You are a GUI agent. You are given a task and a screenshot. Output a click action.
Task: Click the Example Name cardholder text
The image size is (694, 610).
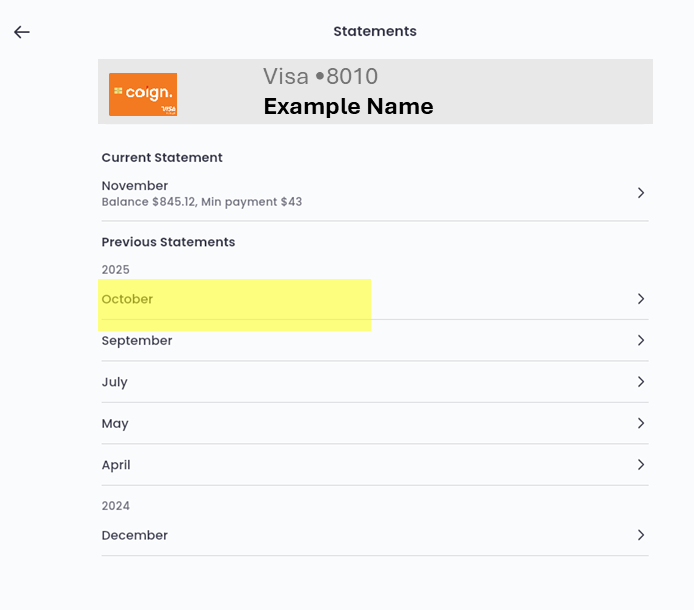pos(348,107)
